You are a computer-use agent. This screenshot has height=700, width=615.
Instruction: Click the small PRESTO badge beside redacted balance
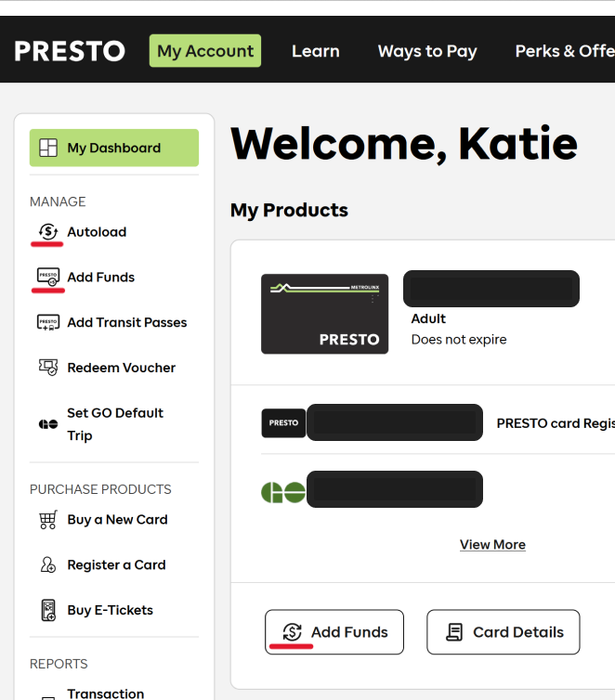[283, 422]
